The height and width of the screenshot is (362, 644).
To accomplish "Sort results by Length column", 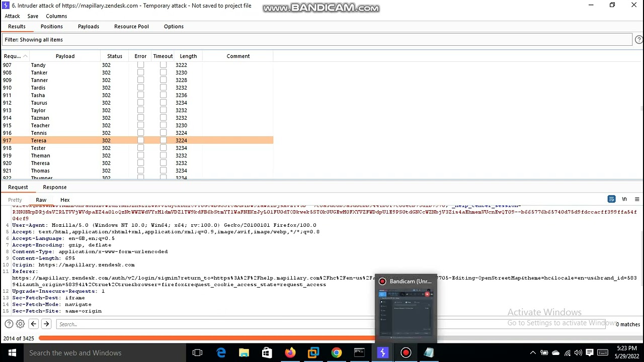I will tap(188, 56).
